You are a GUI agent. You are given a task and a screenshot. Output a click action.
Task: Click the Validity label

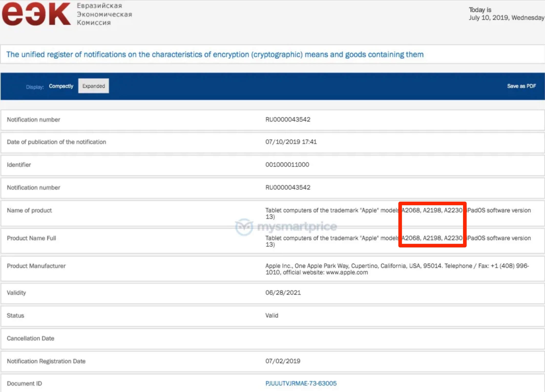pos(16,292)
